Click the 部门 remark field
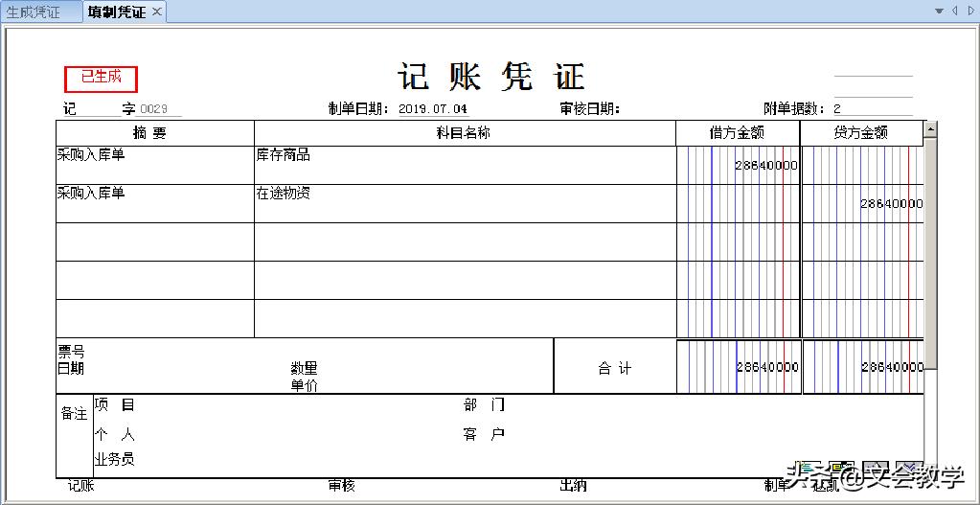This screenshot has width=980, height=505. pos(484,405)
